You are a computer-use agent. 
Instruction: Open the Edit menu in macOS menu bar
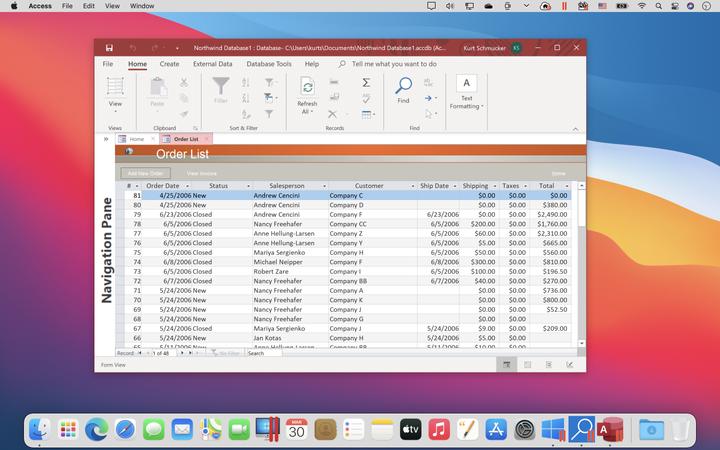pos(89,6)
